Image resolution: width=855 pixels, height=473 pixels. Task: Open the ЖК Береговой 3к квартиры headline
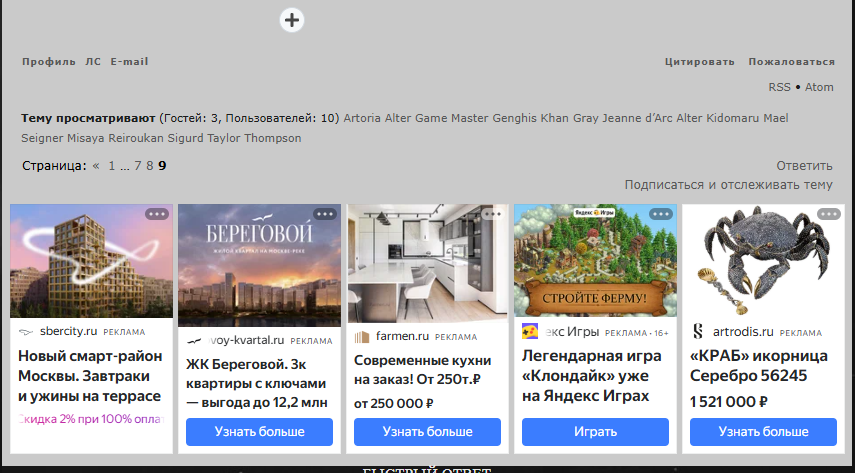[x=256, y=384]
